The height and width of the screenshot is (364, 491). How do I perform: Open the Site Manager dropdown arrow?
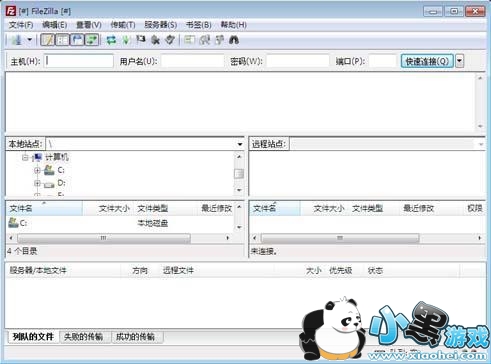click(30, 40)
